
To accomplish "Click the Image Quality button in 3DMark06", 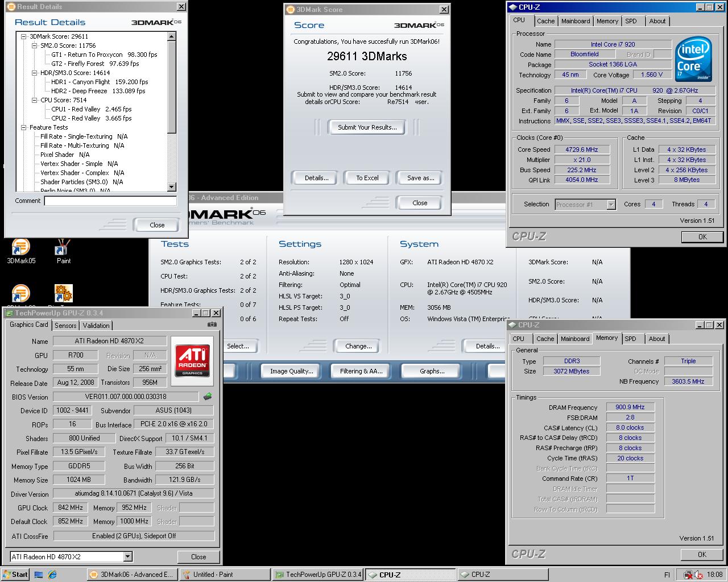I will (291, 371).
